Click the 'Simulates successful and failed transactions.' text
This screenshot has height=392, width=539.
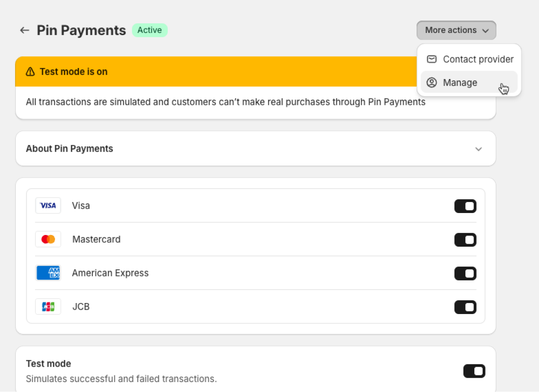121,379
